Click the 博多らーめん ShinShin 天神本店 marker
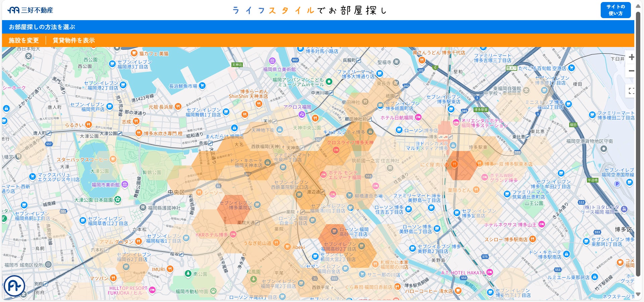This screenshot has height=302, width=644. click(259, 104)
